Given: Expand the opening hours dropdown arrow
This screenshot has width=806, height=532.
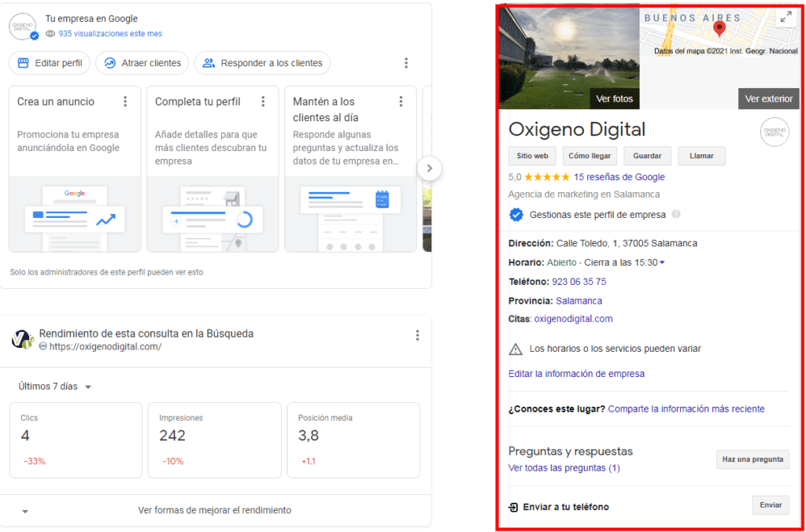Looking at the screenshot, I should point(662,263).
